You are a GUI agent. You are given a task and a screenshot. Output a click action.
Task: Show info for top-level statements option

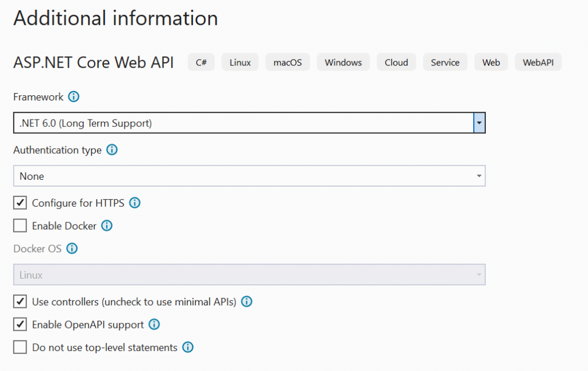[x=188, y=347]
